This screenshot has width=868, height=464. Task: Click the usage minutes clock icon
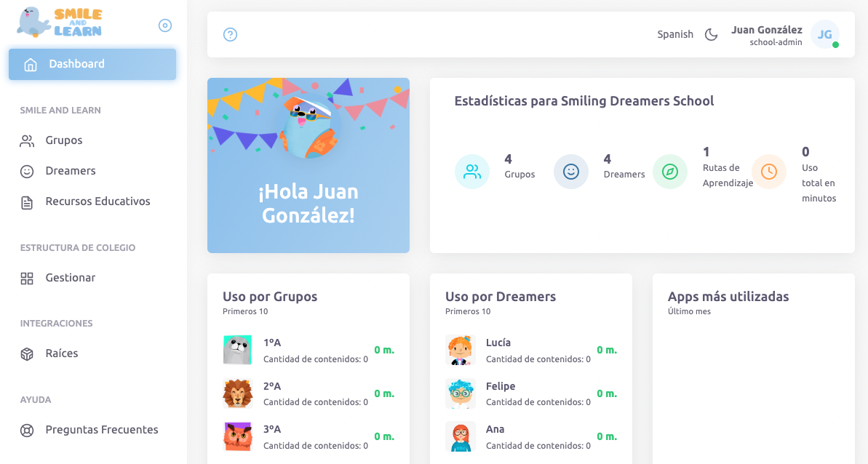tap(769, 172)
